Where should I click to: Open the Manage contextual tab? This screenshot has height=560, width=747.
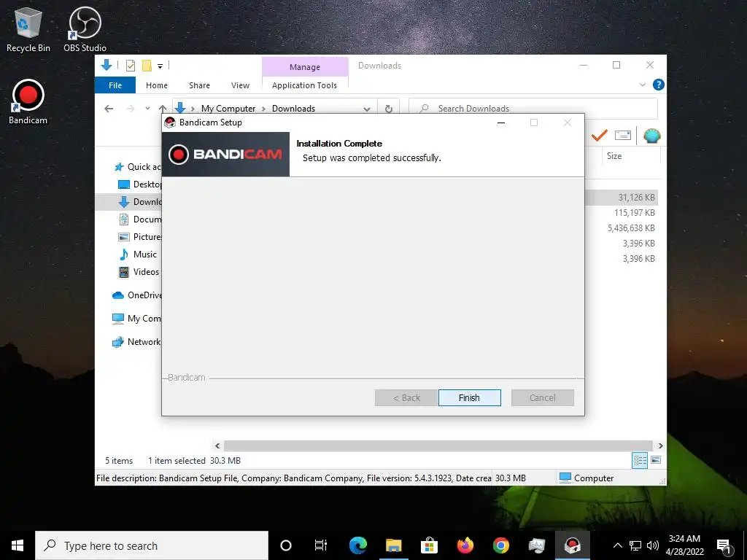click(x=305, y=67)
